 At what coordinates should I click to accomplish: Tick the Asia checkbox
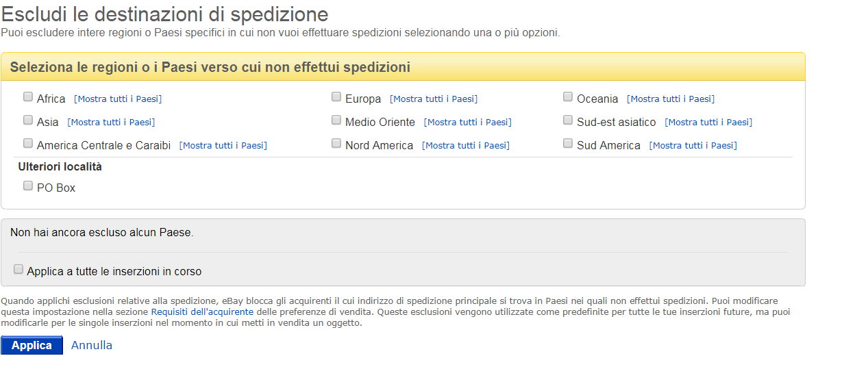tap(28, 120)
